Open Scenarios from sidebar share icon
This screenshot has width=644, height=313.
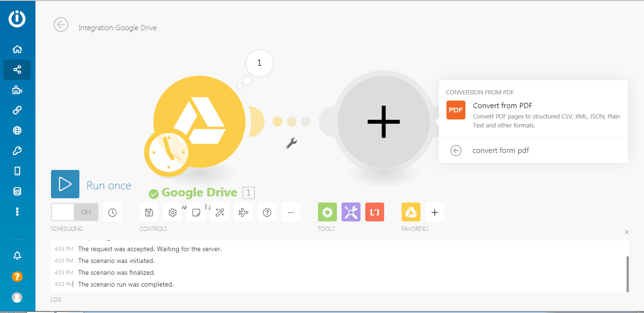click(x=17, y=70)
